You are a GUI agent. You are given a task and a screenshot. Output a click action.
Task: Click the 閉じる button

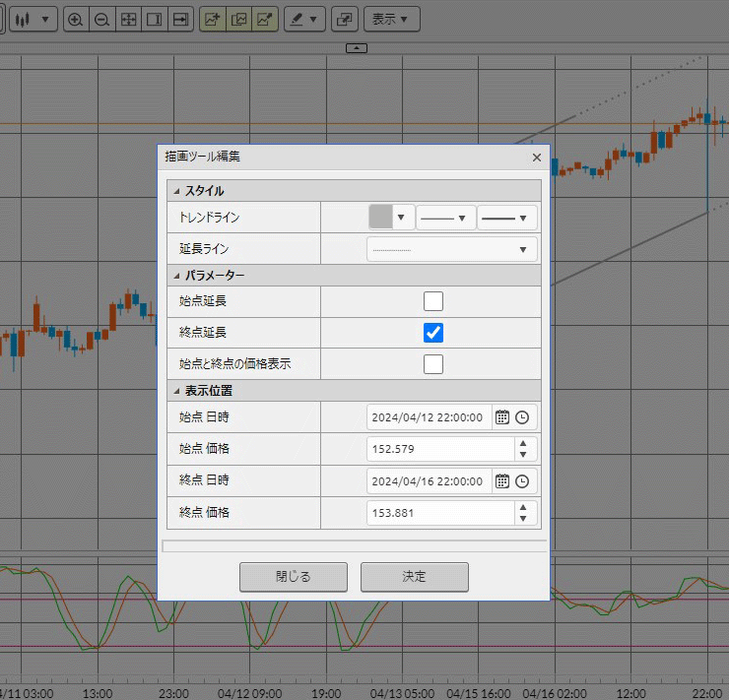pos(294,577)
